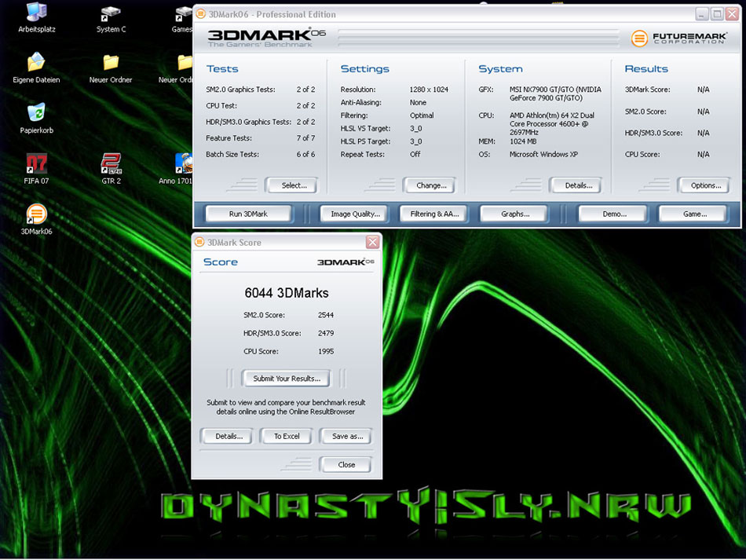Select the FIFA 07 game shortcut

(x=36, y=168)
